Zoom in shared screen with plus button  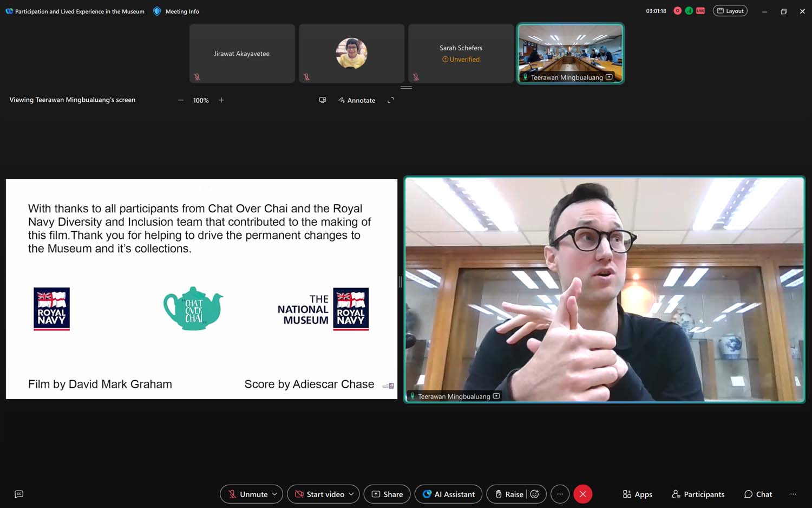tap(221, 100)
